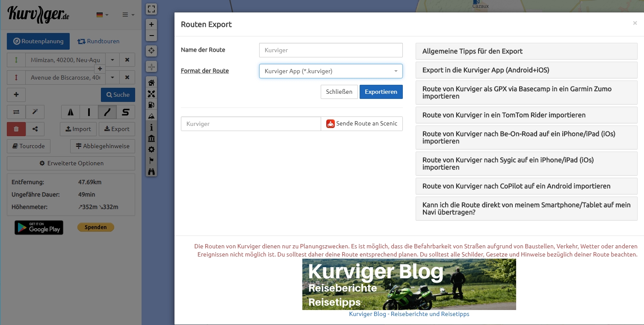Click the Import button in sidebar
The height and width of the screenshot is (325, 644).
tap(78, 129)
